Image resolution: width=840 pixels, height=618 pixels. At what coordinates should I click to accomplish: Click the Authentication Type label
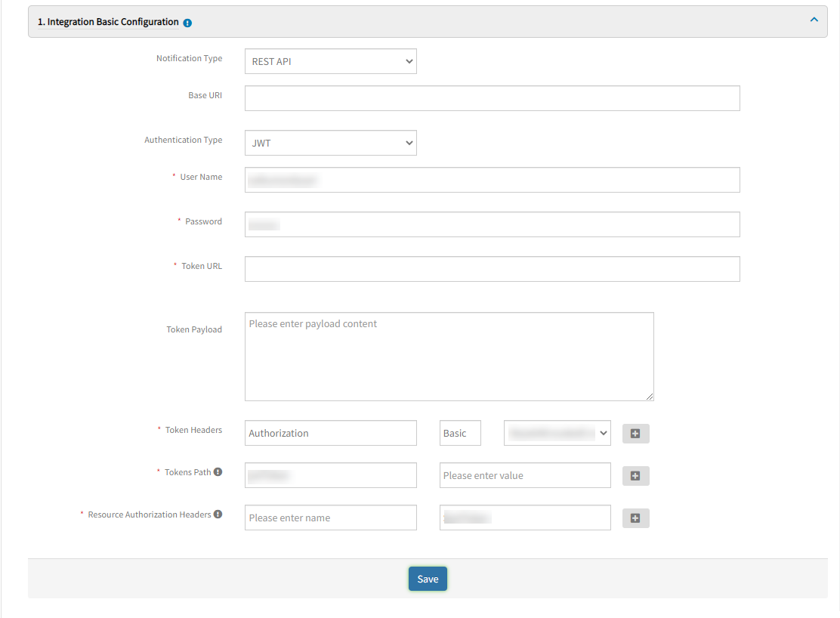[x=184, y=140]
